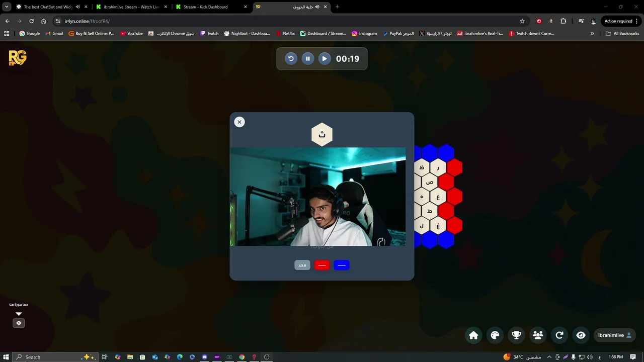The height and width of the screenshot is (362, 644).
Task: Open the taskbar volume control
Action: 590,356
